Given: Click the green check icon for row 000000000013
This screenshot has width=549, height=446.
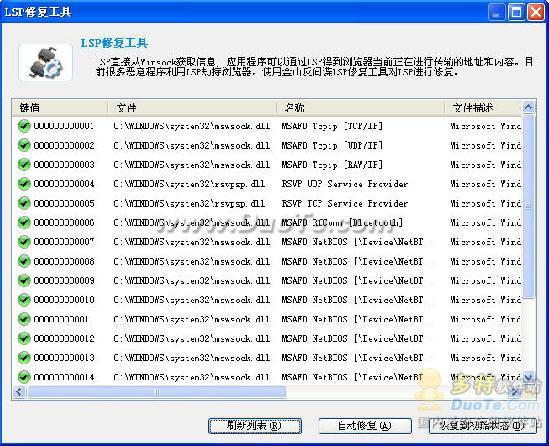Looking at the screenshot, I should 24,357.
